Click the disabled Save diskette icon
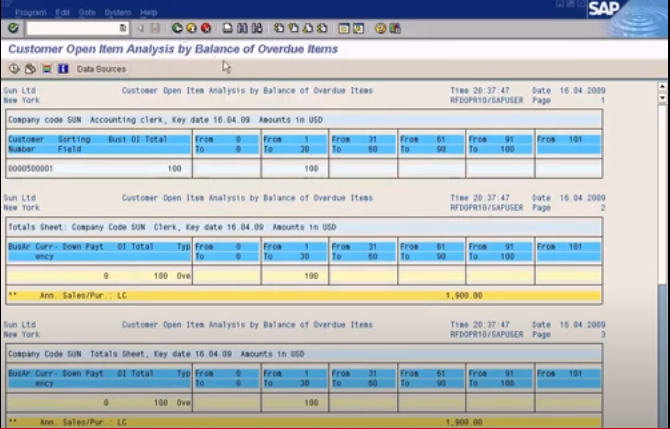 tap(155, 28)
